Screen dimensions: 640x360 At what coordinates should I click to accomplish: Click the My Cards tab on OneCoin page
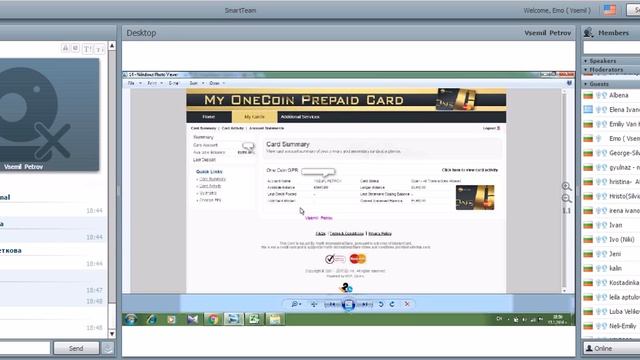pos(254,117)
